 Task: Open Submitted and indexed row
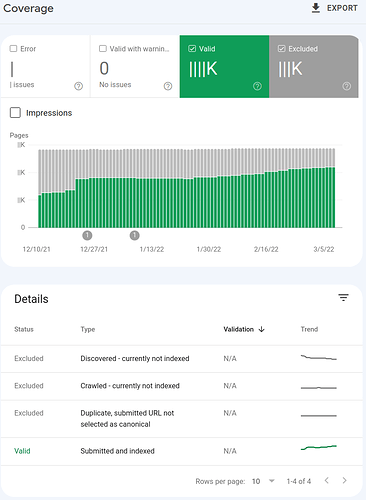click(x=182, y=451)
